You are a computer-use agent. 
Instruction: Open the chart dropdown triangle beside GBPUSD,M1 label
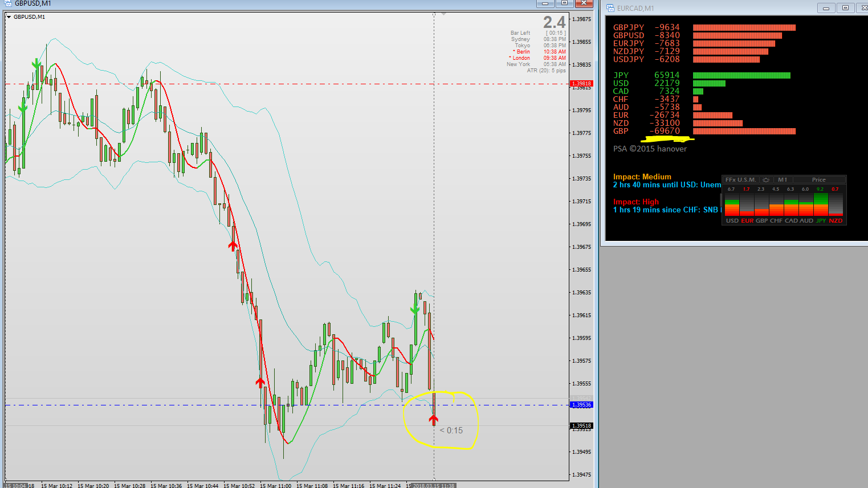[x=9, y=17]
